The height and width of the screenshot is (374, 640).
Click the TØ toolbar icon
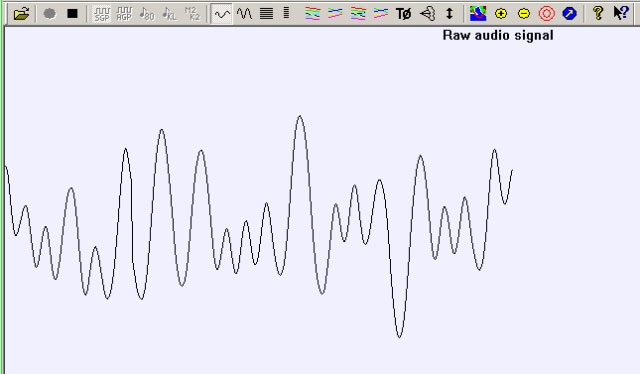[x=404, y=14]
